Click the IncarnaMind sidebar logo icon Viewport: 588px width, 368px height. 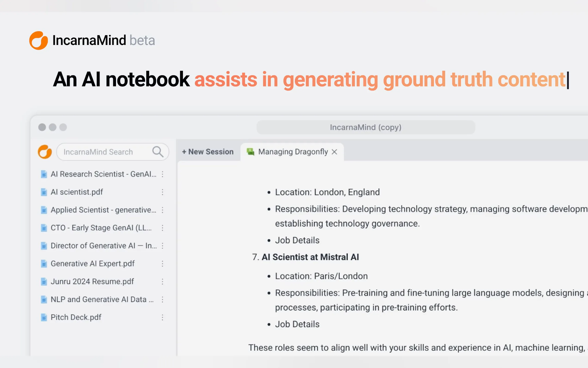[45, 152]
